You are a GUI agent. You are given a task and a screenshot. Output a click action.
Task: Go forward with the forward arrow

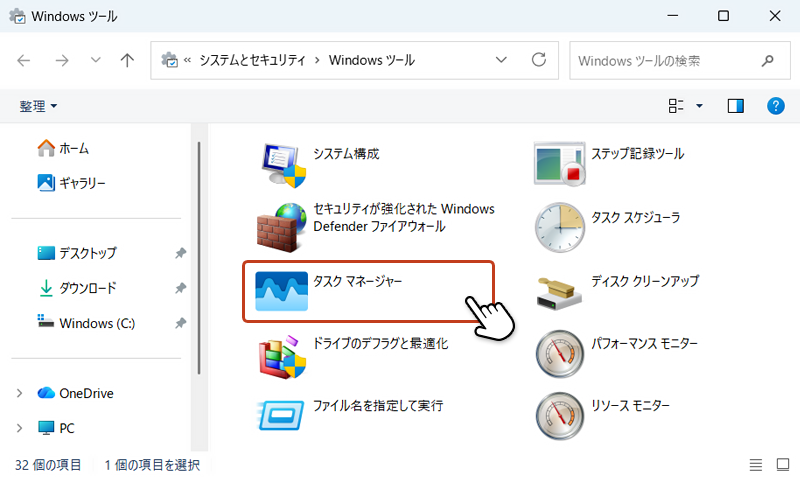(x=62, y=61)
